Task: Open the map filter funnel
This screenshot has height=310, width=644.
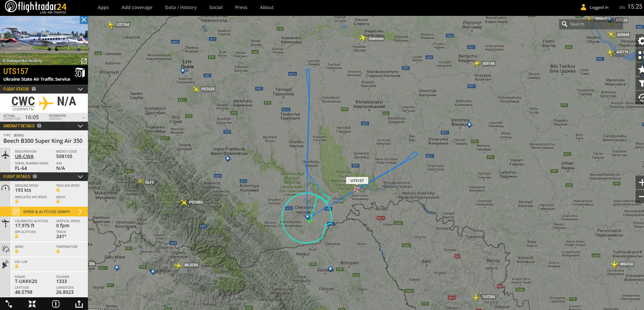Action: [640, 83]
